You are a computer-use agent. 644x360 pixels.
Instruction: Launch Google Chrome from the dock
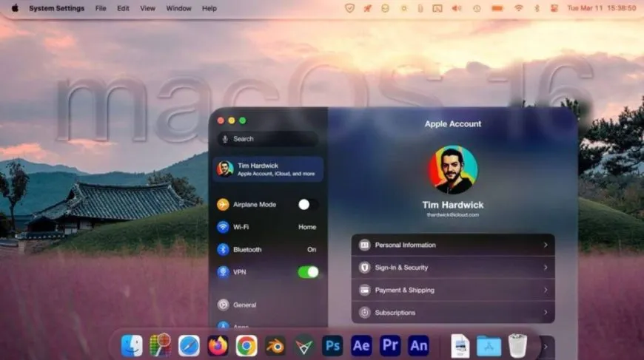pyautogui.click(x=246, y=346)
